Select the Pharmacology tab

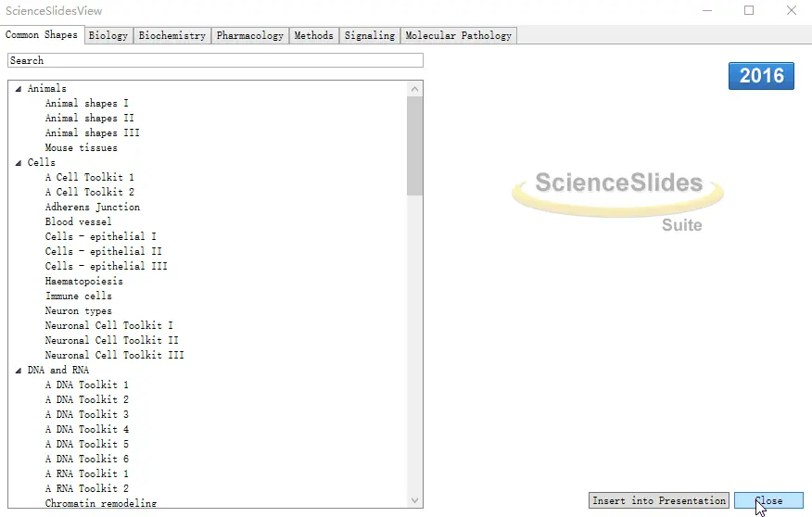point(250,35)
